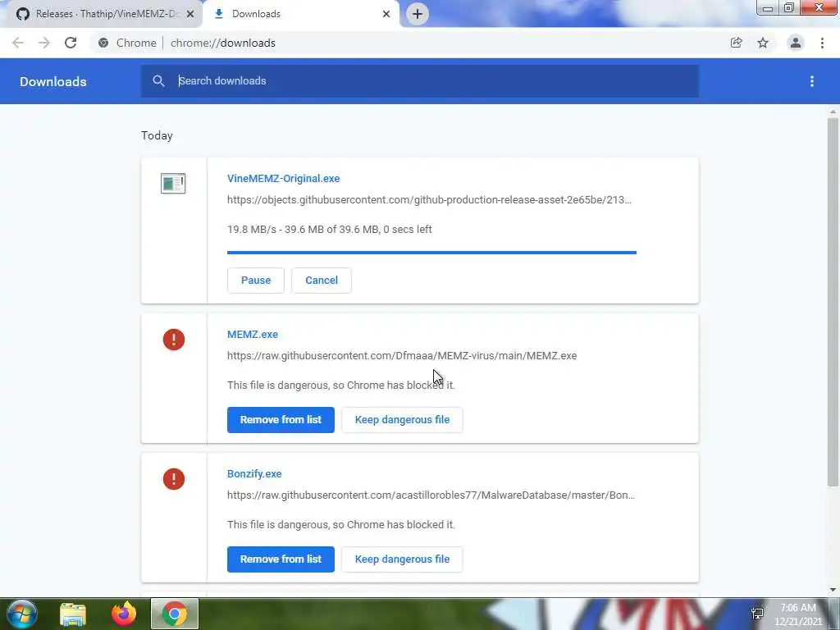Image resolution: width=840 pixels, height=630 pixels.
Task: Open the Downloads page more actions menu
Action: [811, 81]
